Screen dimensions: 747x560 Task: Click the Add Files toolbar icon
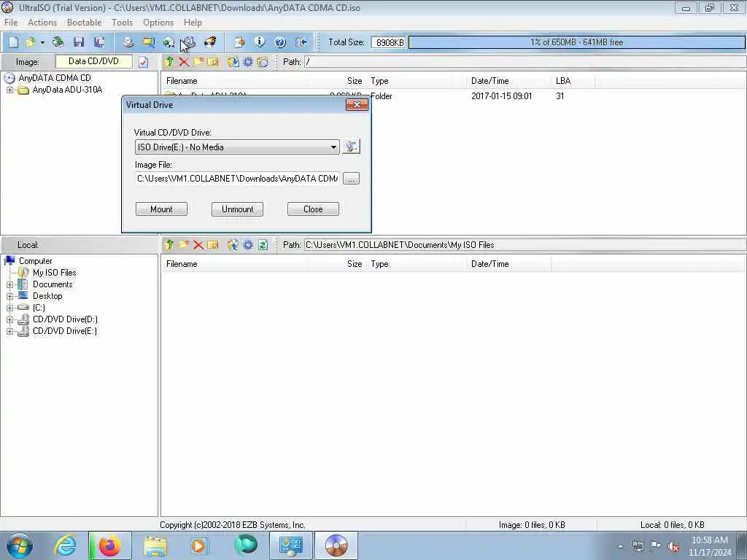[239, 42]
